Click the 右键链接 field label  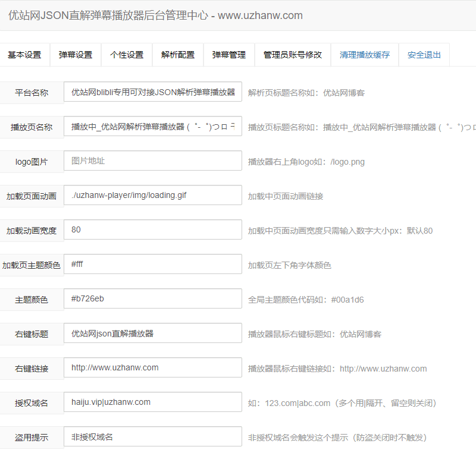point(32,369)
